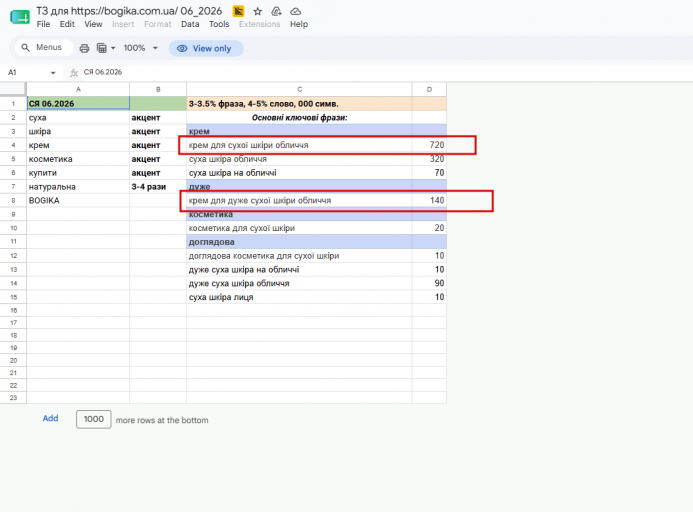Image resolution: width=693 pixels, height=512 pixels.
Task: Select cell 'косметика для сухої шкіри' in row 10
Action: pos(299,228)
